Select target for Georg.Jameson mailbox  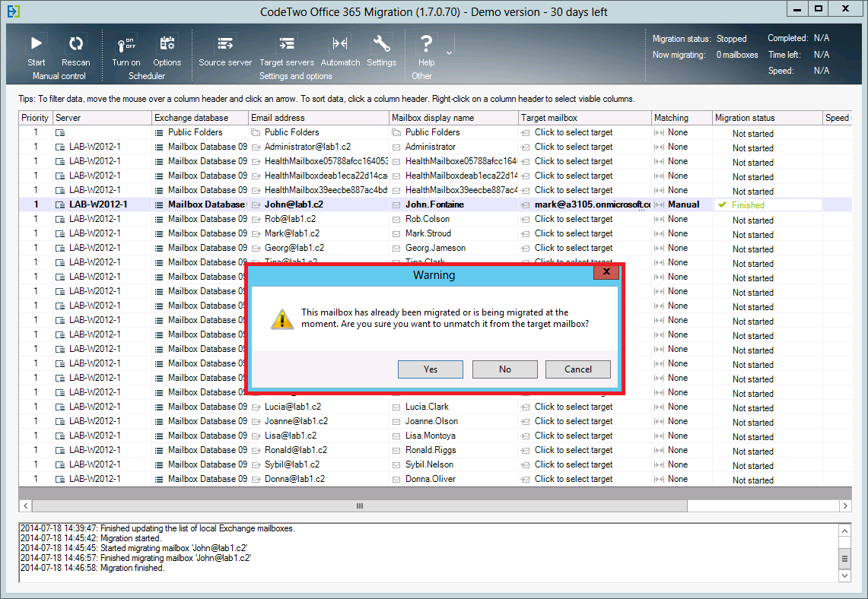click(x=574, y=248)
